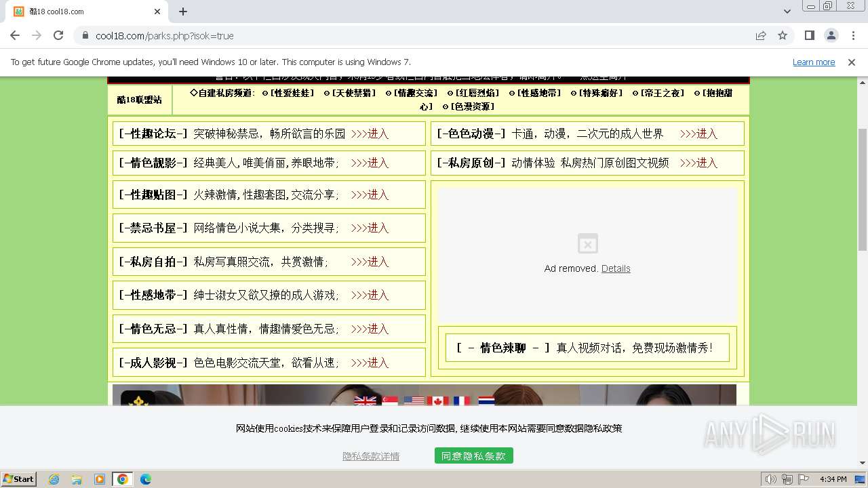Open site info lock icon
The image size is (868, 488).
pyautogui.click(x=85, y=35)
